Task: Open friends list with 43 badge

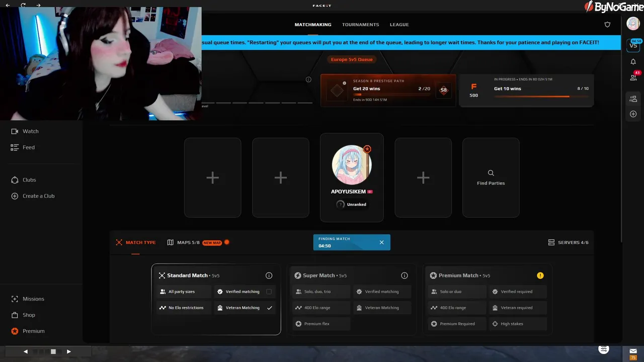Action: (634, 76)
